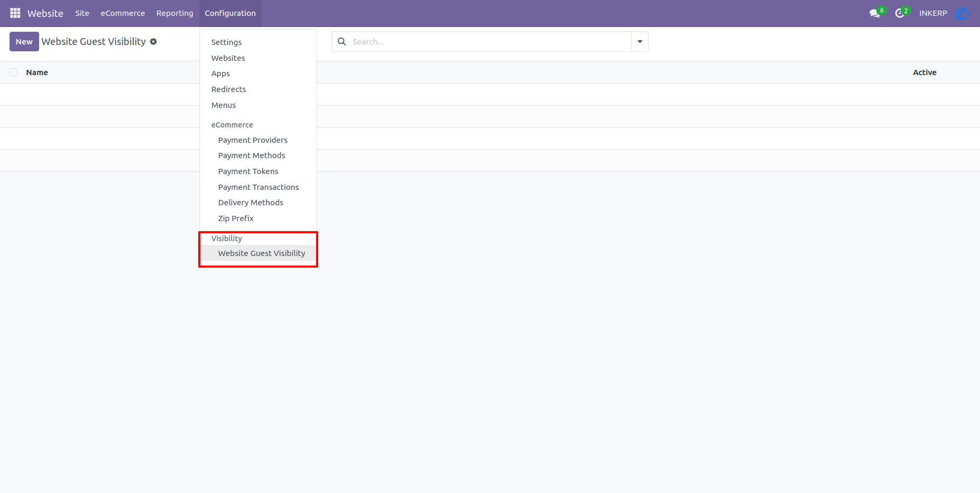
Task: Collapse the Configuration menu
Action: [230, 13]
